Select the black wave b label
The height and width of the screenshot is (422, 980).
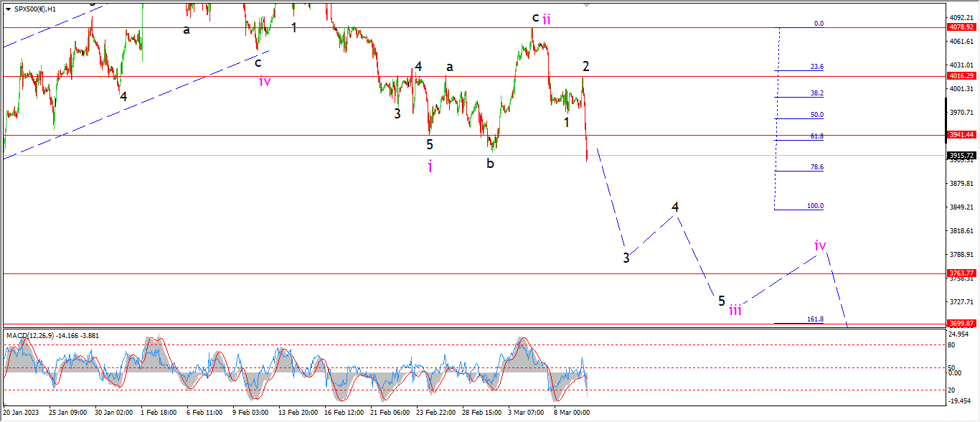pyautogui.click(x=490, y=163)
